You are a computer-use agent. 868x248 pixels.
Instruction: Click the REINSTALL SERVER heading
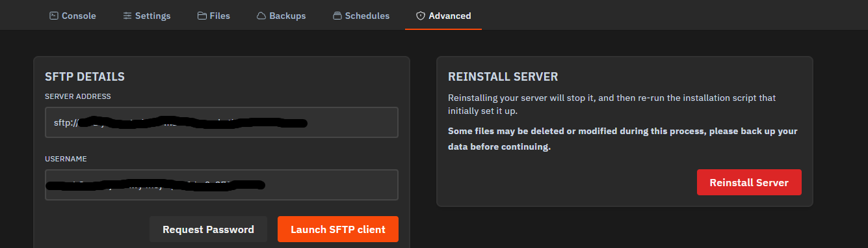click(503, 77)
